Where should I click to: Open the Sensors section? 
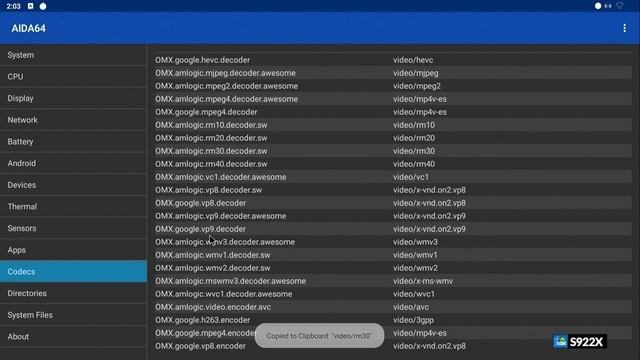[73, 228]
